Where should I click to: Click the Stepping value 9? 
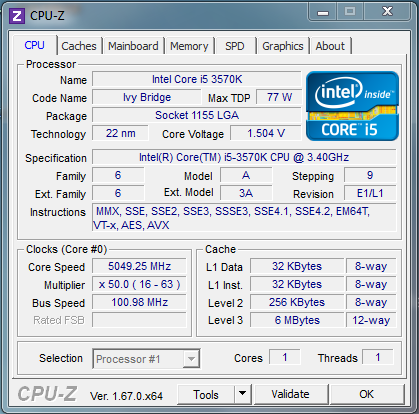370,175
